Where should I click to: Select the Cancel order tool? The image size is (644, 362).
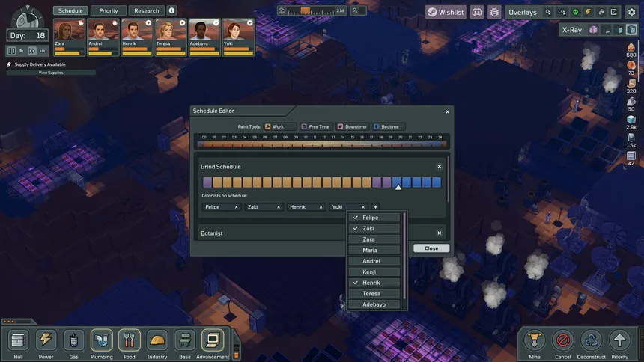pyautogui.click(x=562, y=340)
